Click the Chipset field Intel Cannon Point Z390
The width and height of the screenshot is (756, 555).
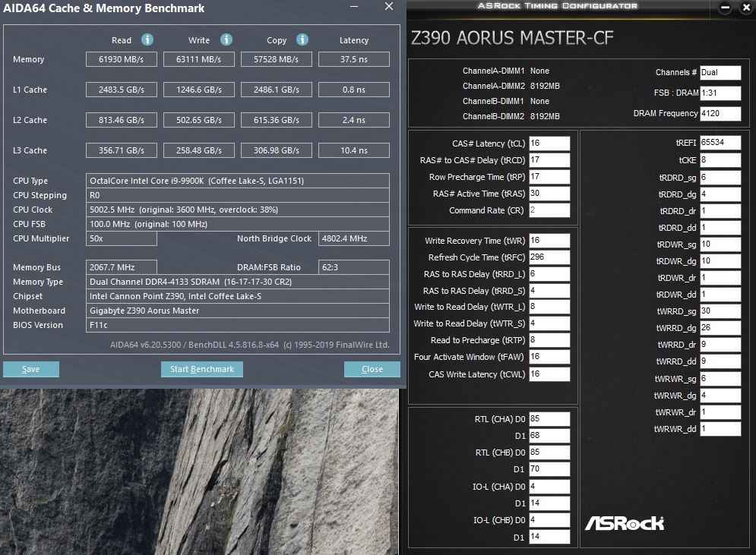(238, 296)
